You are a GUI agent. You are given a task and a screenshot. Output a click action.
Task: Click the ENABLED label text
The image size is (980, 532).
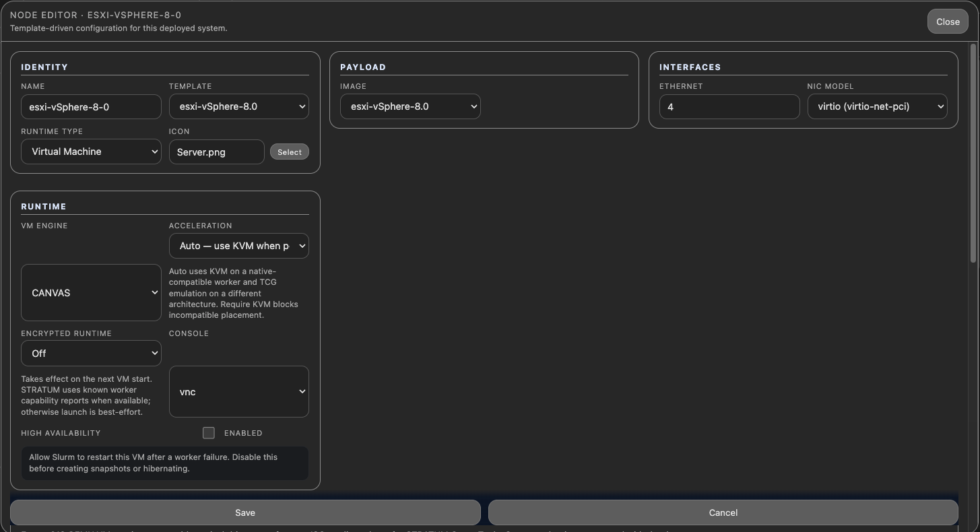(243, 433)
